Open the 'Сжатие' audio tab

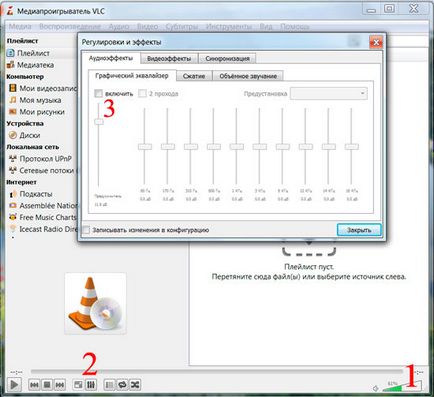tap(194, 76)
